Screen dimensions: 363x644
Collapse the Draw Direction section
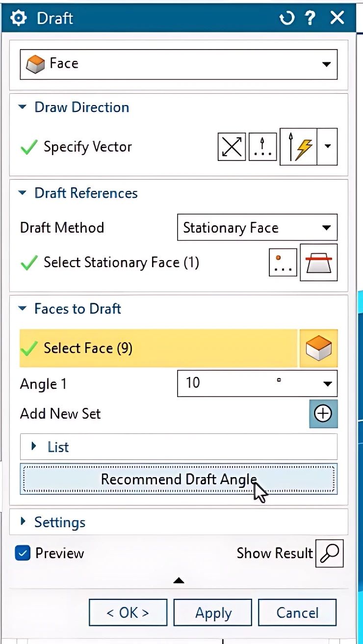coord(23,107)
